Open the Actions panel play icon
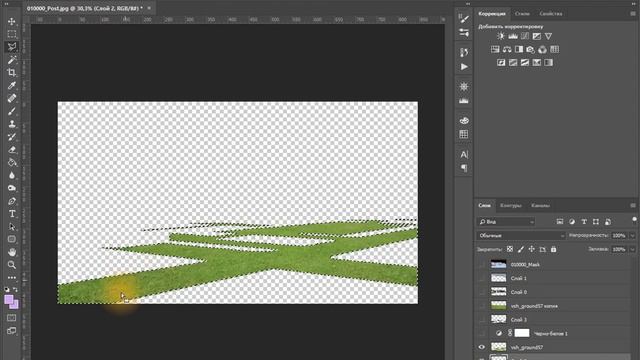This screenshot has width=640, height=360. pos(464,67)
